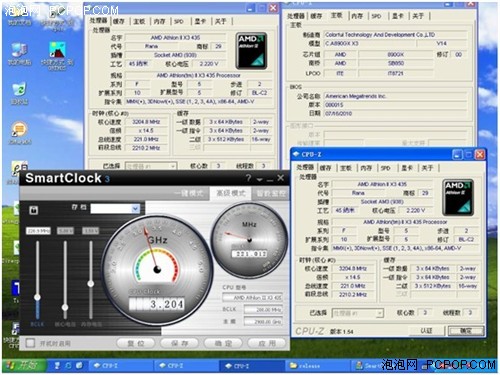Click the 认证 validate button in front CPU-Z
The image size is (500, 375).
[x=426, y=331]
